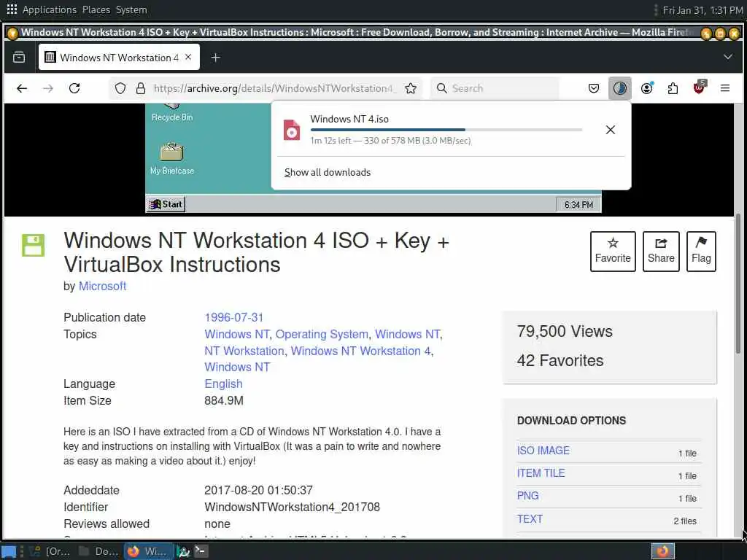The image size is (747, 560).
Task: Open the Extensions puzzle icon
Action: click(673, 88)
